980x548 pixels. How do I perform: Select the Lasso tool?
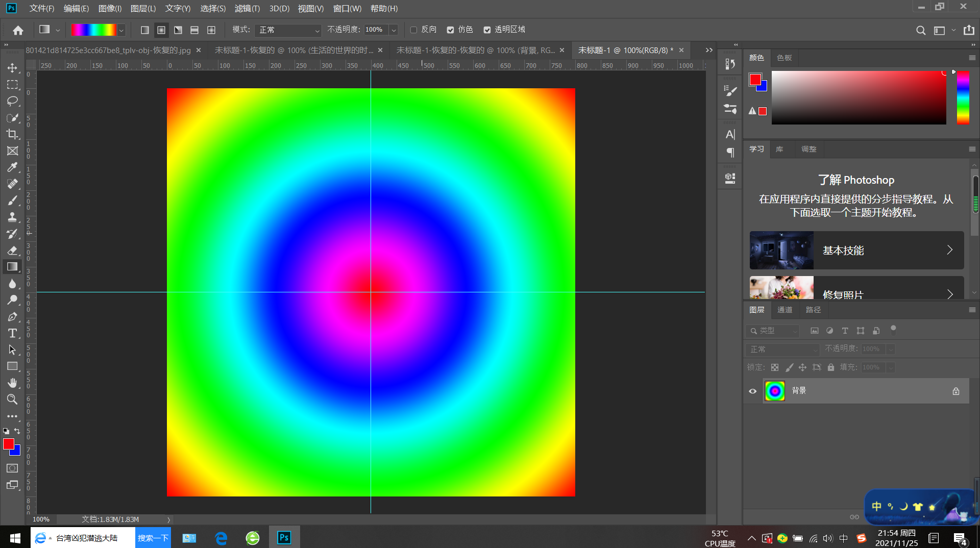pyautogui.click(x=12, y=101)
